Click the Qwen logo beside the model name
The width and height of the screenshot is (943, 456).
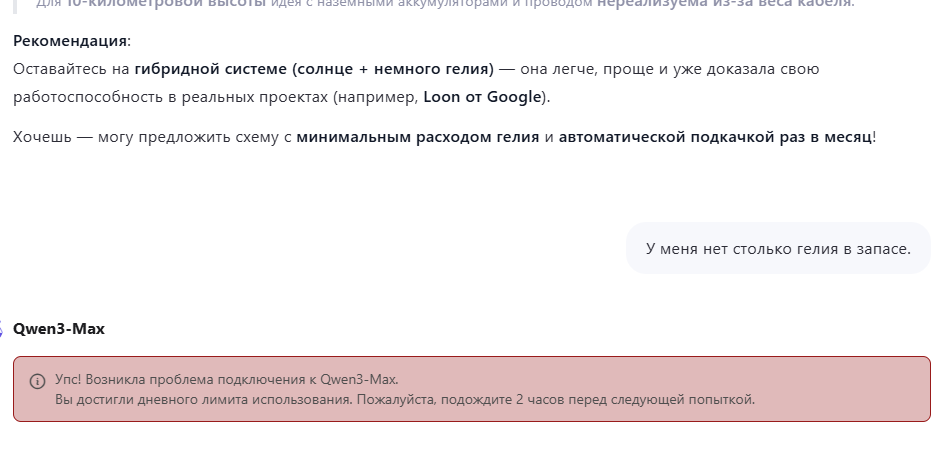(x=2, y=329)
